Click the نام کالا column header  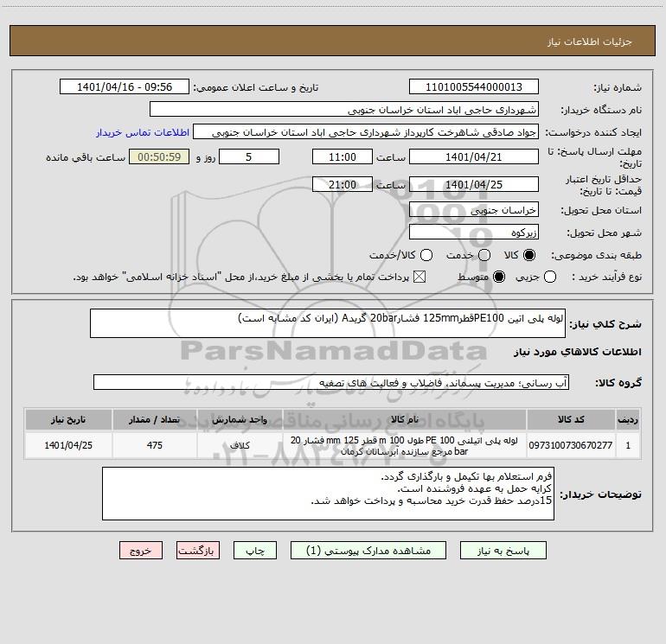(x=405, y=420)
